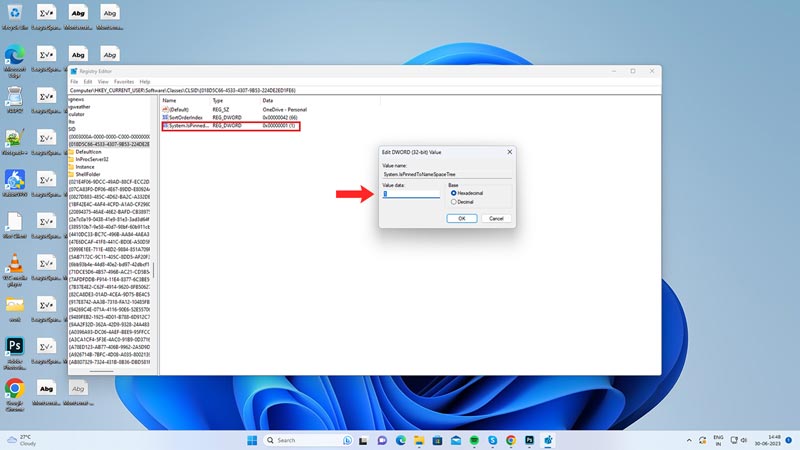This screenshot has width=800, height=450.
Task: Click the Registry Editor title bar icon
Action: (74, 71)
